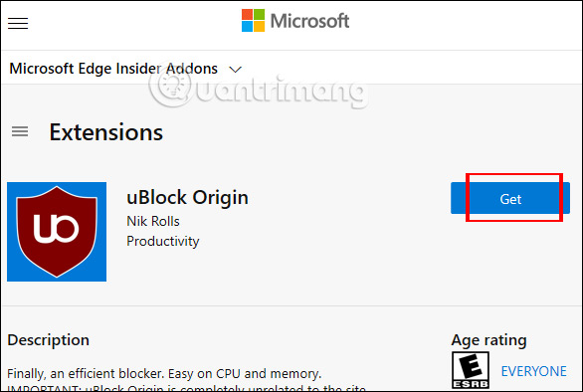Expand the Microsoft Edge Insider Addons chevron
Screen dimensions: 583x392
pyautogui.click(x=235, y=70)
